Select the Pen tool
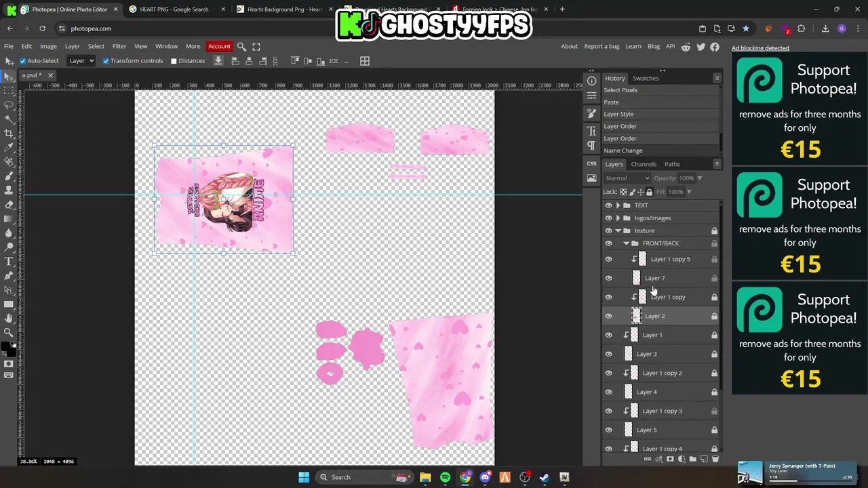This screenshot has width=868, height=488. click(9, 276)
